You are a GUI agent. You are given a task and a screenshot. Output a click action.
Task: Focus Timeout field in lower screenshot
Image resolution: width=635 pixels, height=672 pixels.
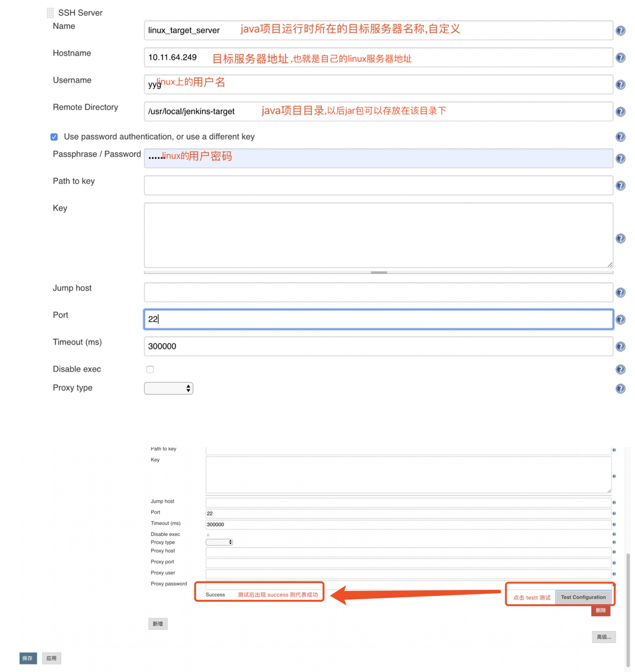[x=408, y=525]
